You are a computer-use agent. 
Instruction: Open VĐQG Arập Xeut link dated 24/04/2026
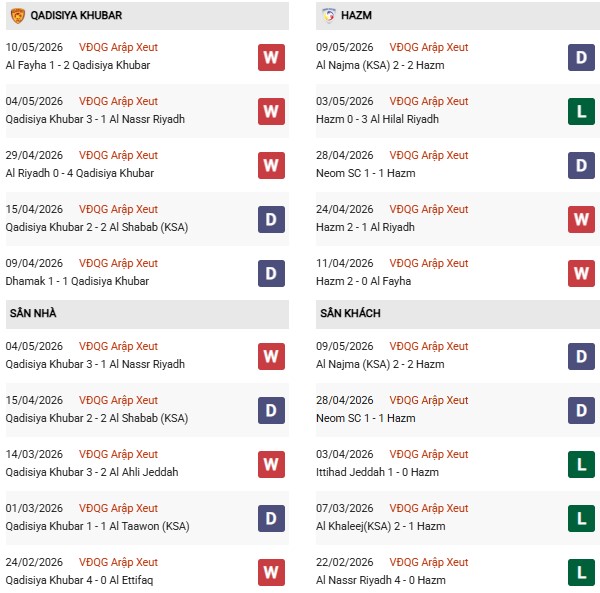(429, 209)
